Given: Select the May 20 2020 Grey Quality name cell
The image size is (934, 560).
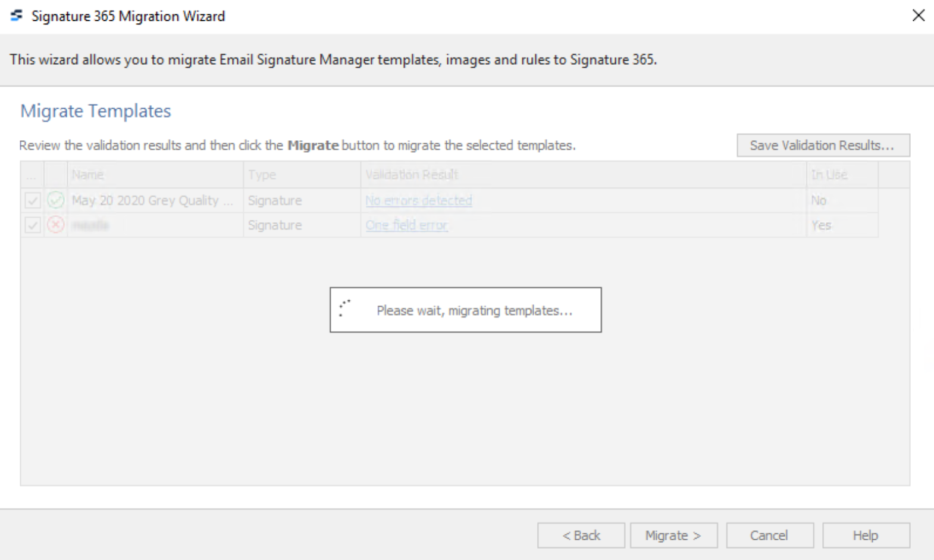Looking at the screenshot, I should point(155,200).
